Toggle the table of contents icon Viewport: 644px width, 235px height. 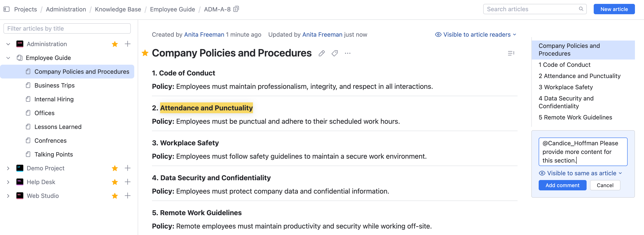[x=511, y=53]
